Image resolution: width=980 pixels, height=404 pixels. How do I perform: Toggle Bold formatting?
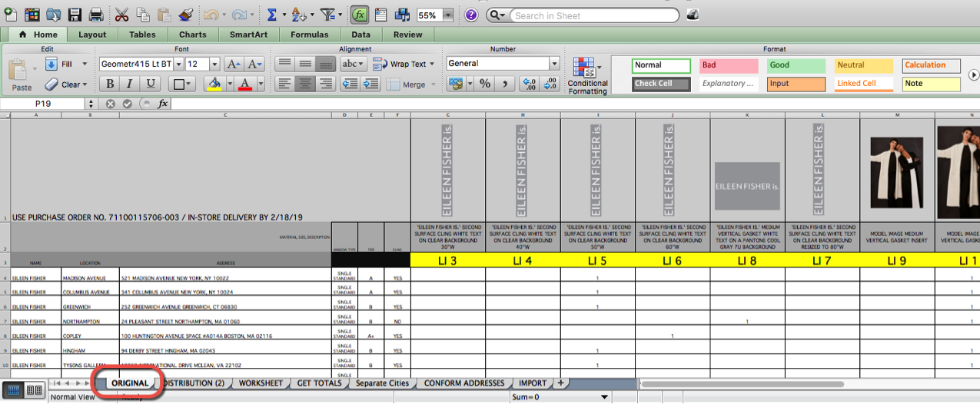coord(110,84)
